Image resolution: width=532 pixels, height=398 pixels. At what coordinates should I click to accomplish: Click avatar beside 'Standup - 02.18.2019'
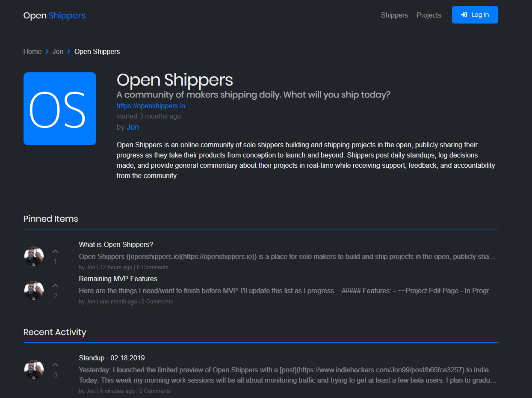[x=34, y=369]
